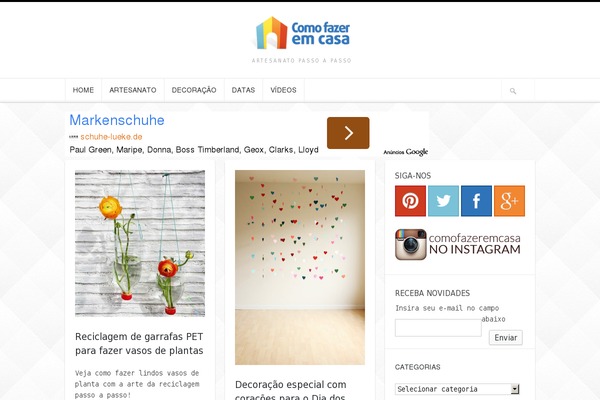Click the Enviar button
This screenshot has height=400, width=600.
tap(505, 338)
